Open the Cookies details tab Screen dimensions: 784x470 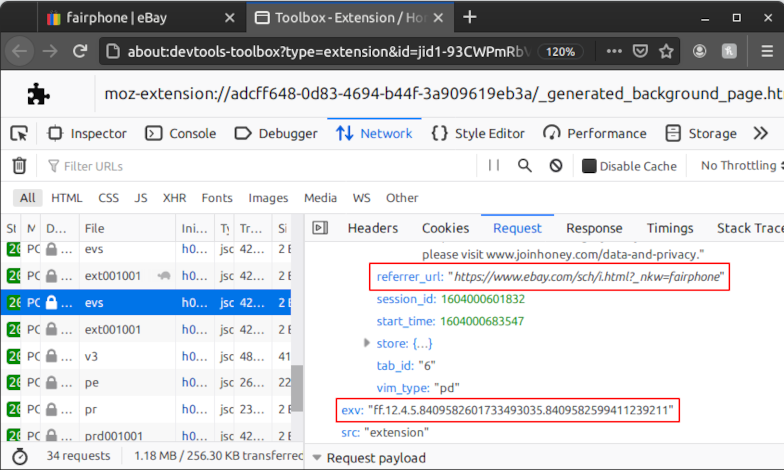point(446,228)
